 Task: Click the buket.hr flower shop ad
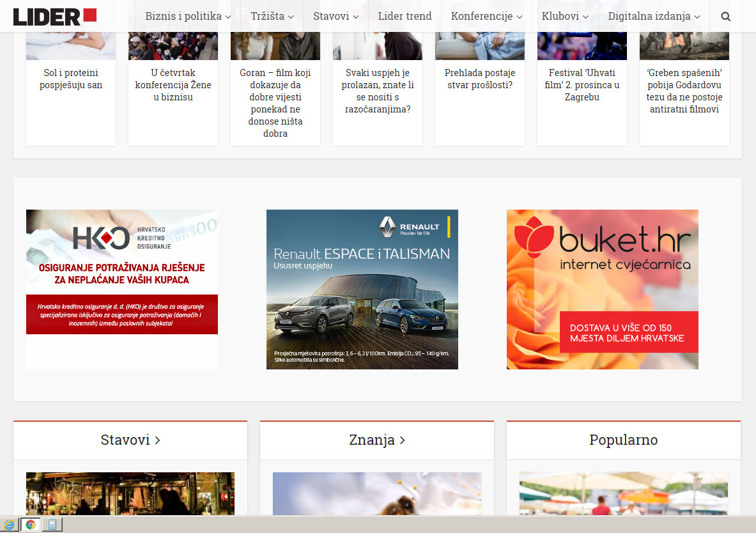602,290
